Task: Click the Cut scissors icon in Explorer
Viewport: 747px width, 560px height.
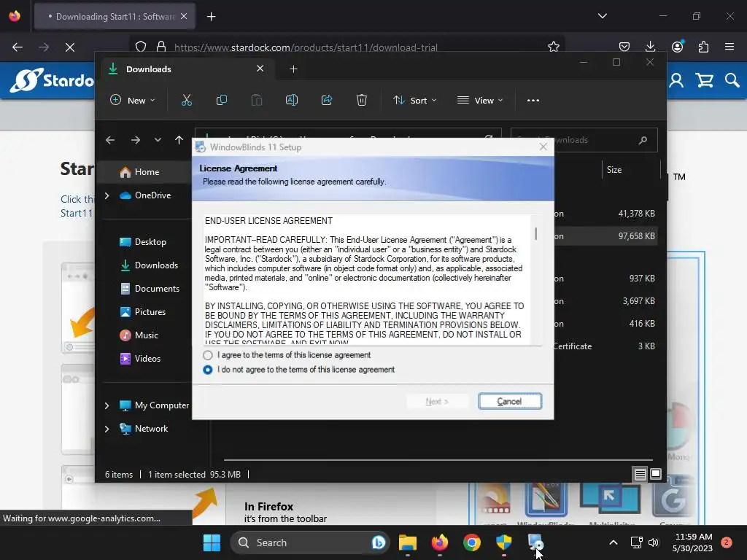Action: (x=186, y=101)
